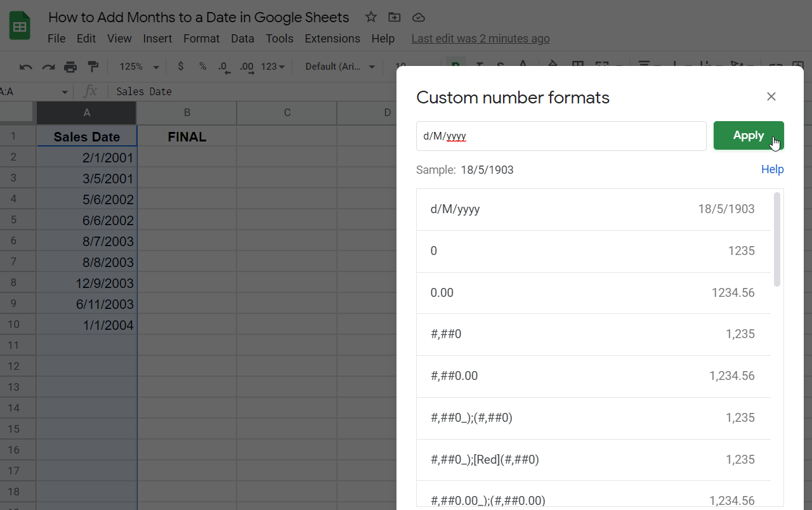The width and height of the screenshot is (812, 510).
Task: Click the d/M/yyyy format input field
Action: 561,135
